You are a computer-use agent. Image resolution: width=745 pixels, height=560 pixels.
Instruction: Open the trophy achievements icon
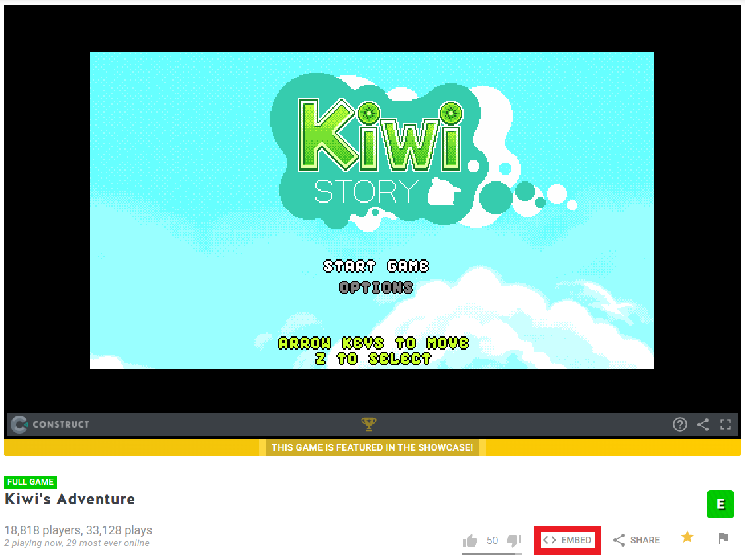[368, 424]
